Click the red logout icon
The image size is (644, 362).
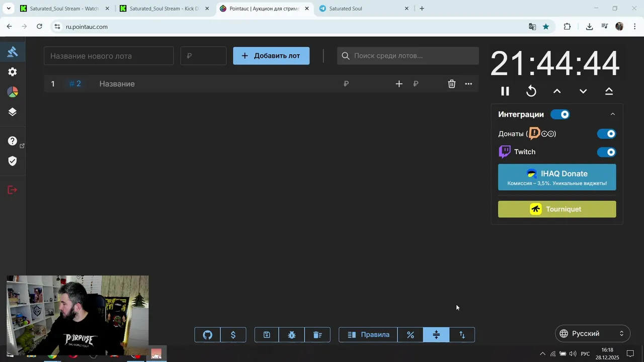pos(13,190)
